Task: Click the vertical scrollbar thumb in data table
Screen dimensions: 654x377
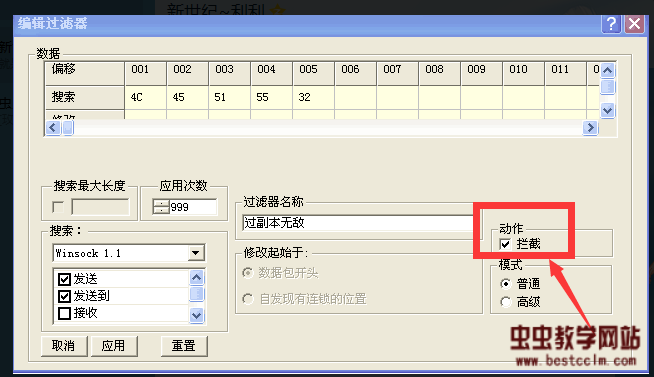Action: point(608,87)
